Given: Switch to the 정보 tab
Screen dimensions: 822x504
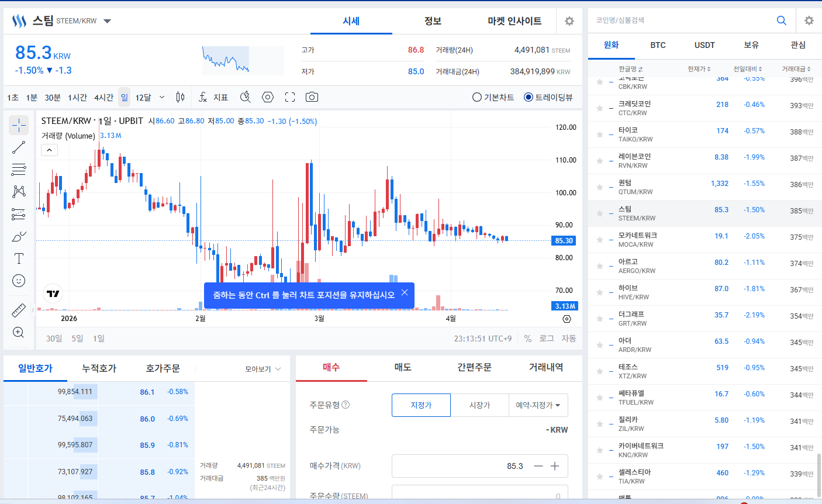Looking at the screenshot, I should click(x=433, y=21).
